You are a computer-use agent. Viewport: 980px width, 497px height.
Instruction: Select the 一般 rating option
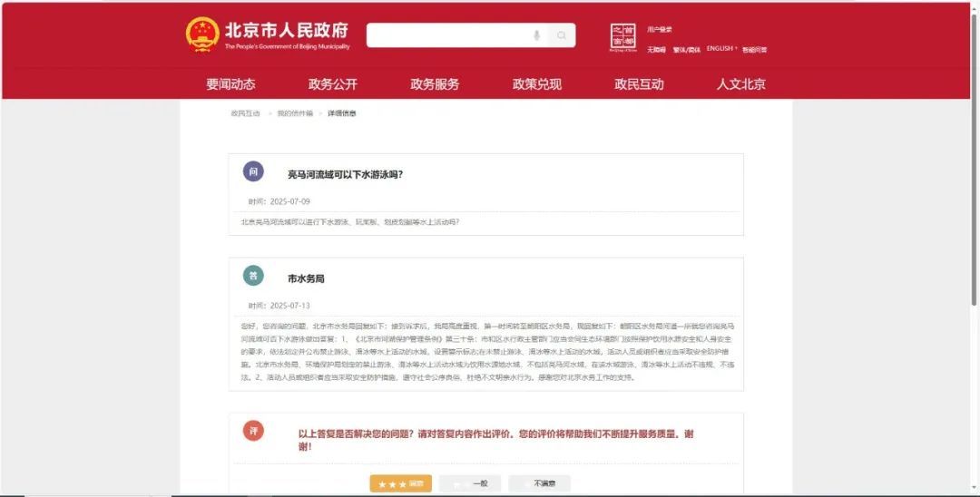[470, 484]
